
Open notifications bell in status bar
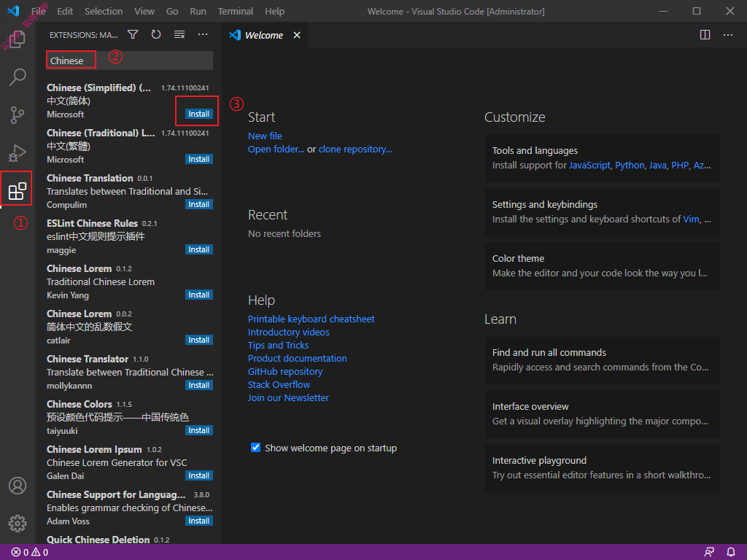[x=731, y=553]
